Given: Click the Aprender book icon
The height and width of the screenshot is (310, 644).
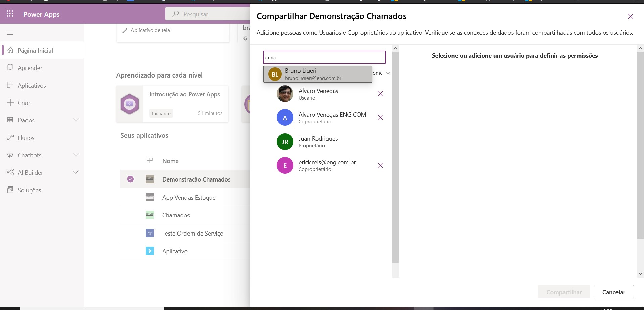Looking at the screenshot, I should tap(10, 68).
